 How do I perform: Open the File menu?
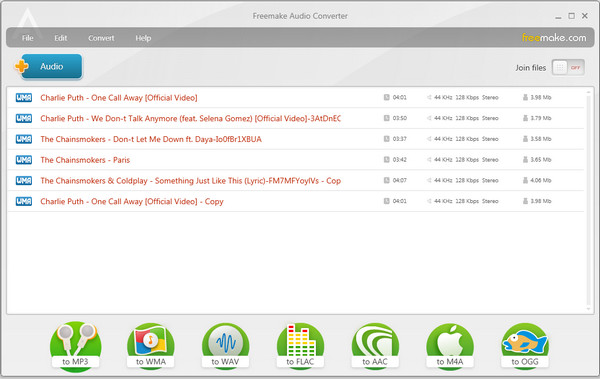click(x=28, y=38)
